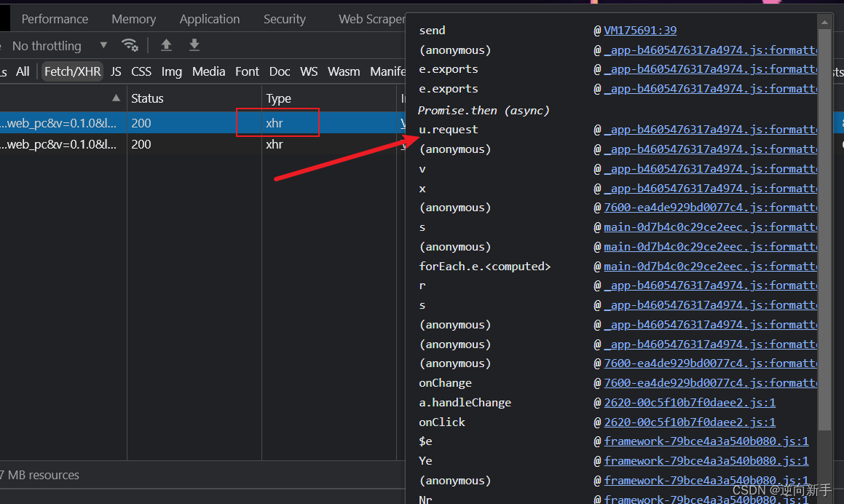
Task: Open the _app link beside x frame
Action: 710,188
